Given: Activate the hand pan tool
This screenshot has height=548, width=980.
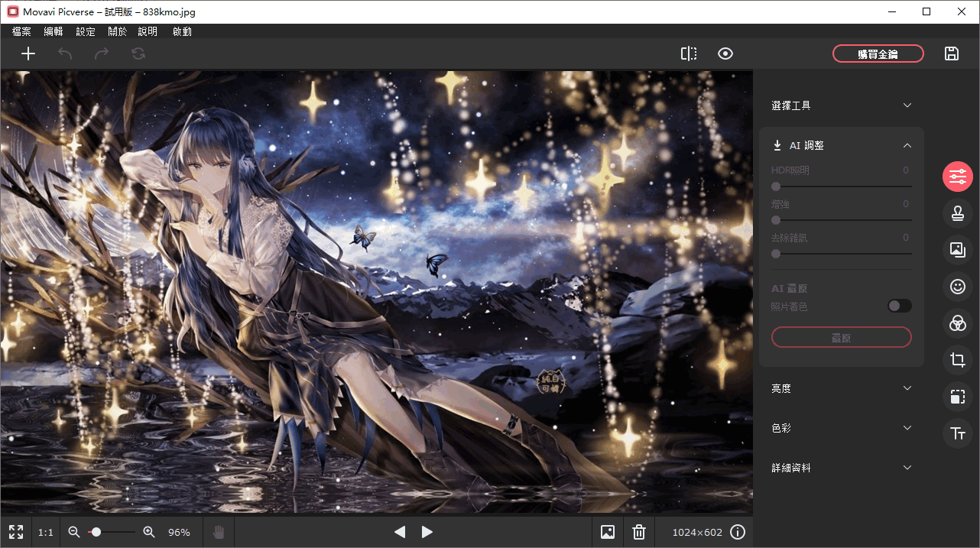Looking at the screenshot, I should click(x=219, y=532).
